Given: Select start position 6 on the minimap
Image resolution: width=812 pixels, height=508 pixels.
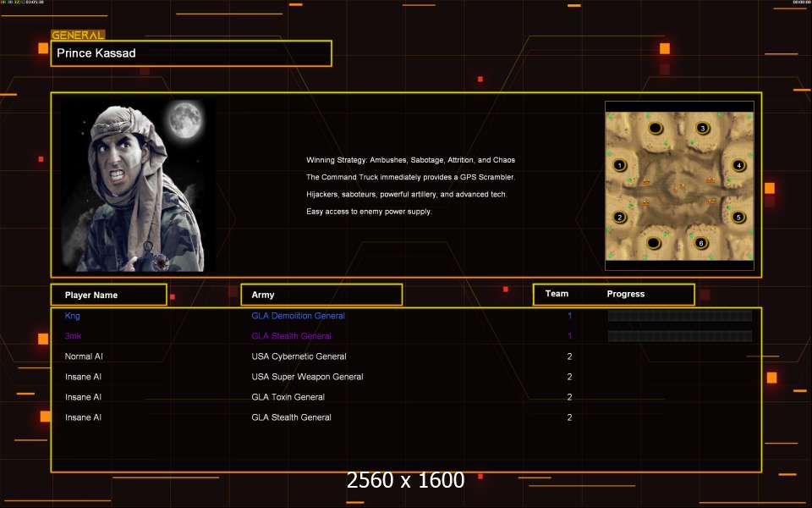Looking at the screenshot, I should pos(701,243).
